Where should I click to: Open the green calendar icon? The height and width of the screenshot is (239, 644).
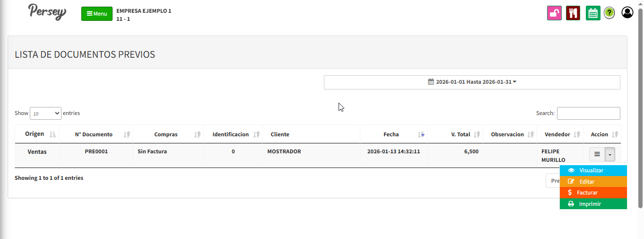tap(593, 13)
